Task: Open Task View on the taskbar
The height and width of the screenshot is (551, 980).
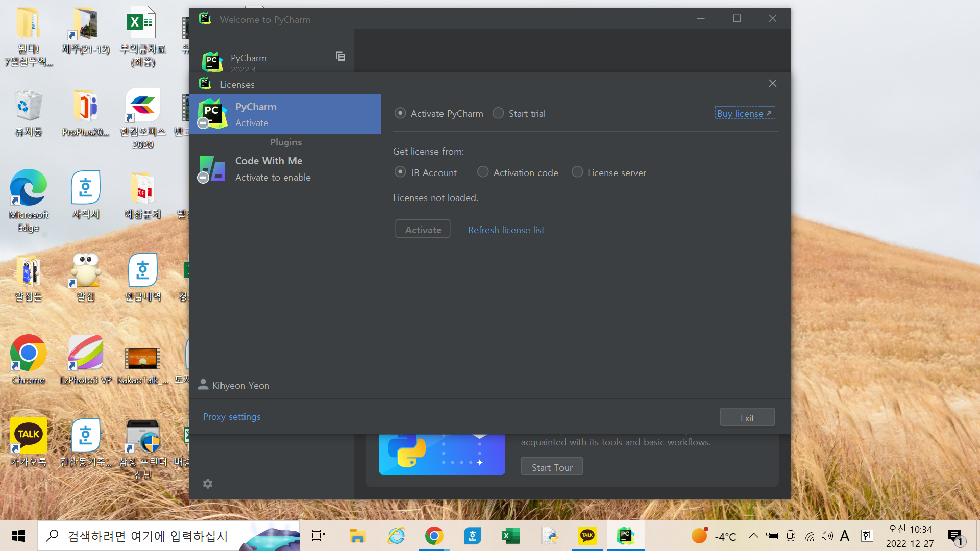Action: coord(319,536)
